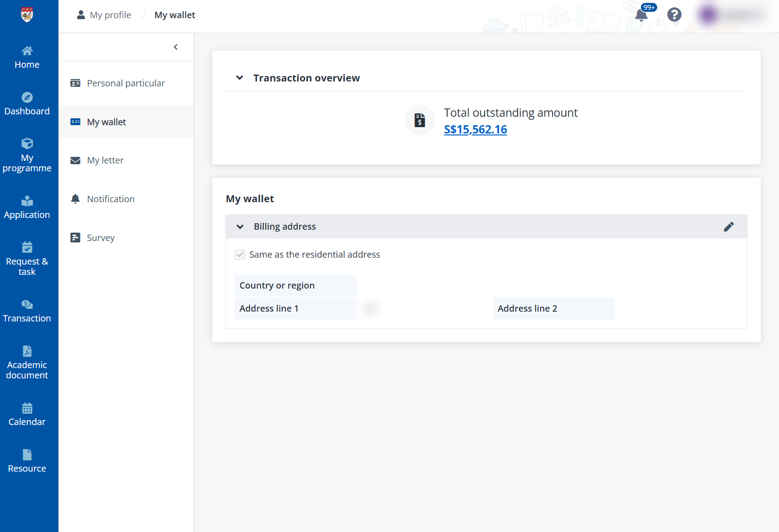Collapse the profile side menu panel
Screen dimensions: 779x532
(175, 47)
